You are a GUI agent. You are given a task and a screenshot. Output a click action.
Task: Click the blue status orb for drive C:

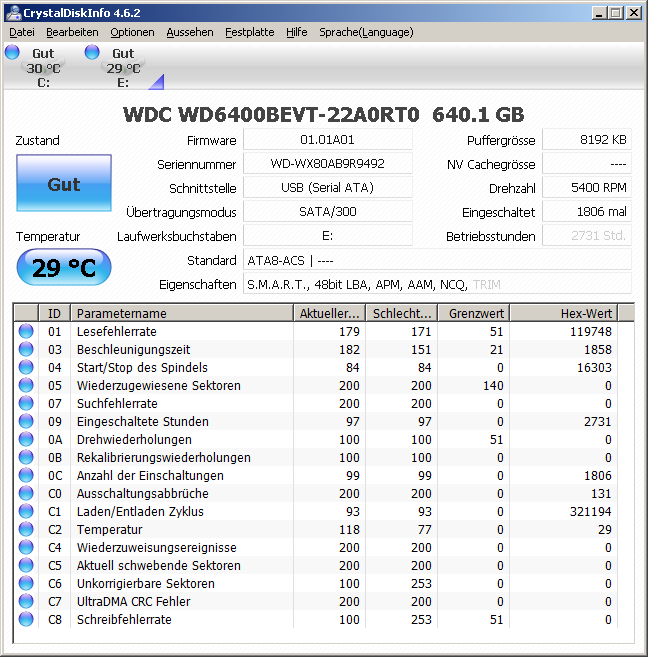tap(12, 52)
